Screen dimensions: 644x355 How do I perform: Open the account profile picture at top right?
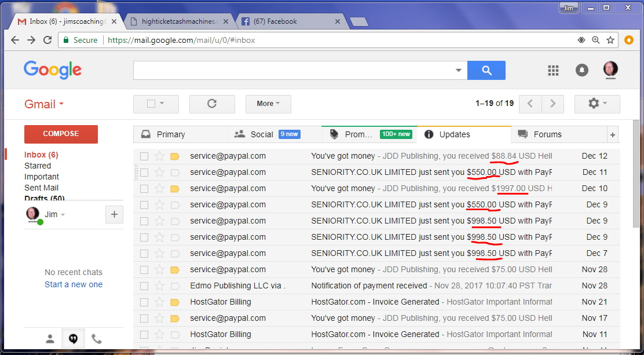(x=610, y=70)
